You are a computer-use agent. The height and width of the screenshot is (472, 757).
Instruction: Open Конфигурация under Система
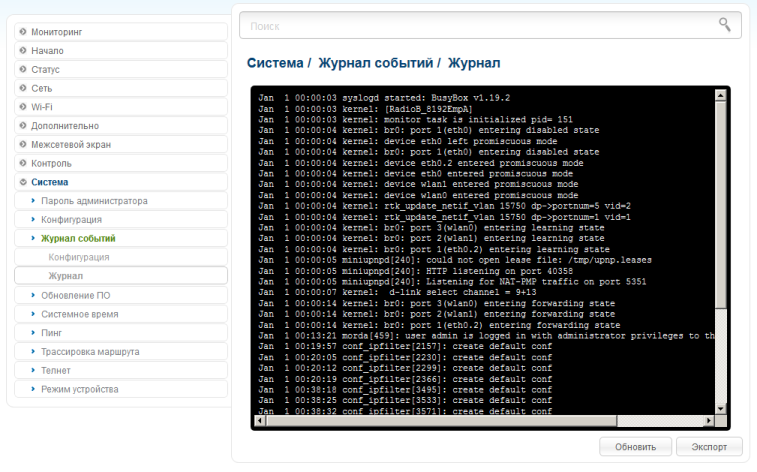click(121, 220)
